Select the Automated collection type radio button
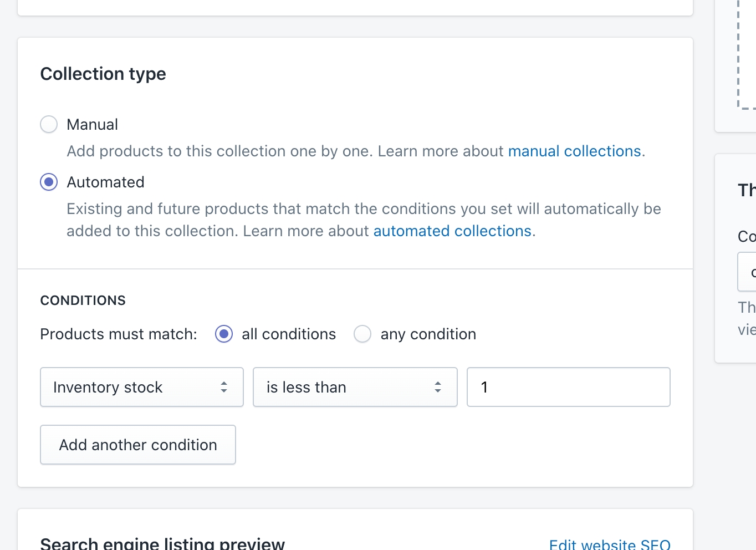This screenshot has height=550, width=756. coord(49,182)
